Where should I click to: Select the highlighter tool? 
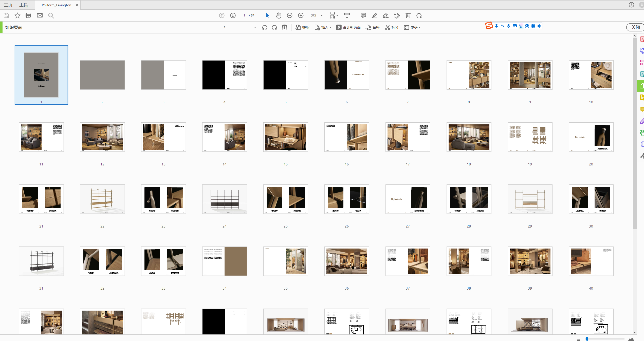click(374, 15)
